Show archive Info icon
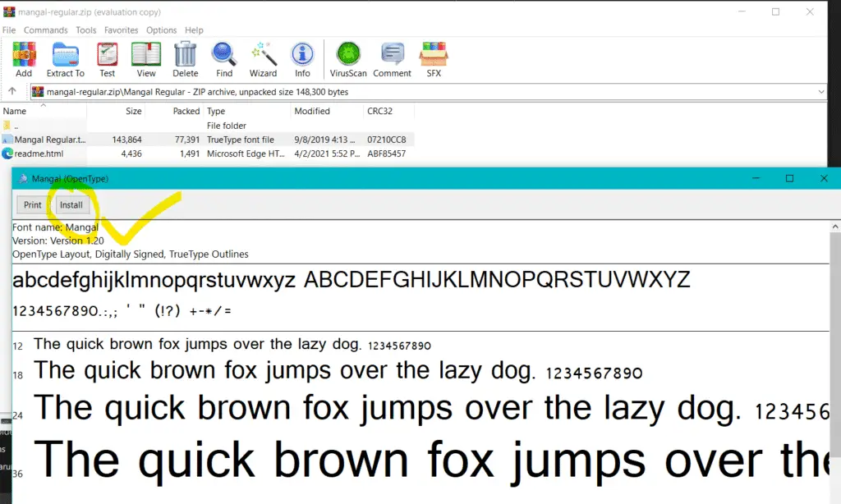841x504 pixels. (302, 57)
